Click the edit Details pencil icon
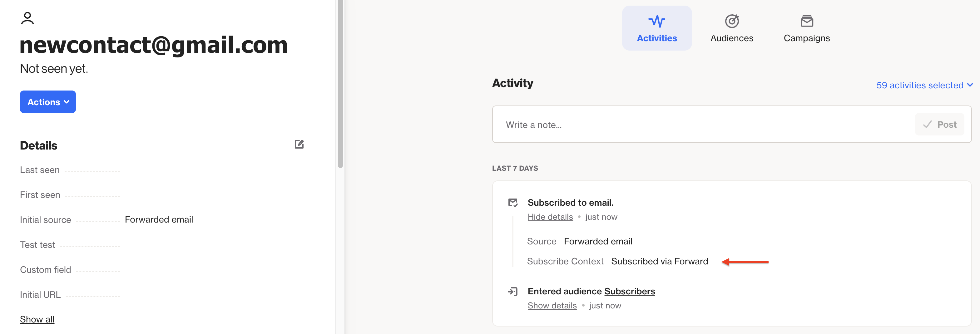 tap(299, 144)
